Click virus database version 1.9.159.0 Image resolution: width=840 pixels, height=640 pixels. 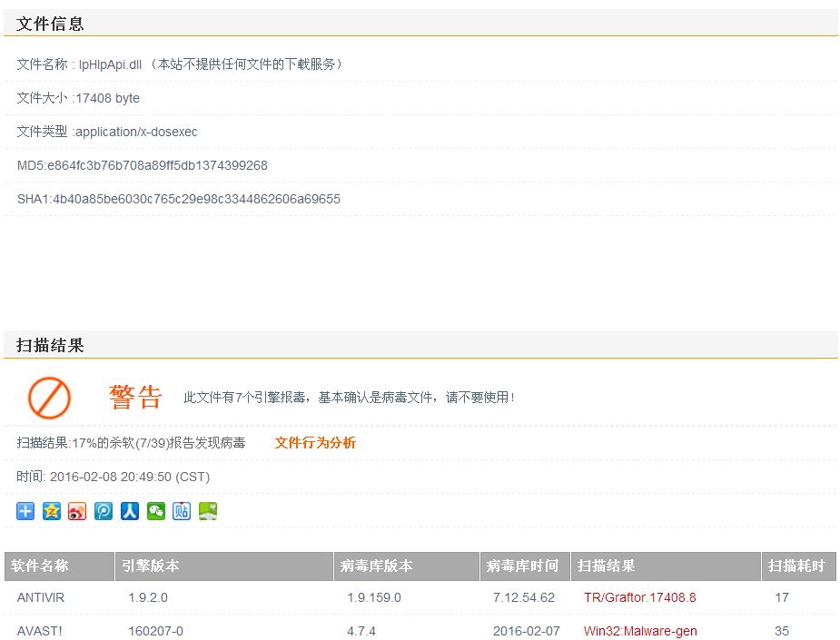tap(374, 597)
